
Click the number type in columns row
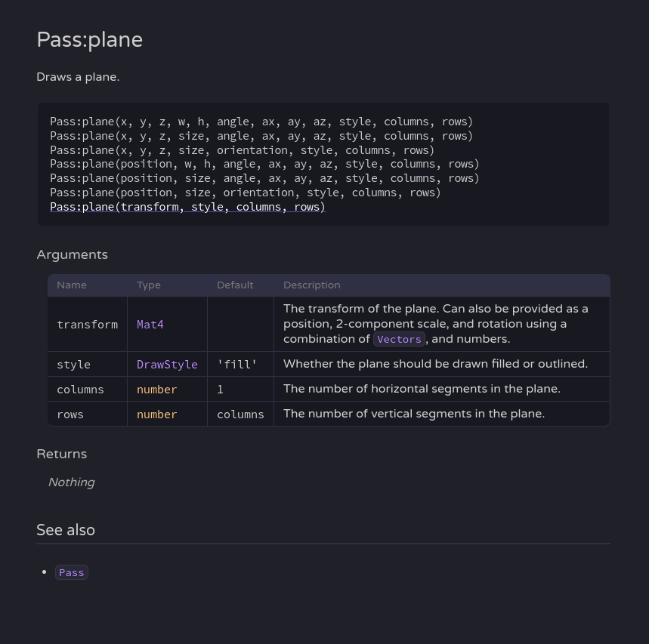157,390
